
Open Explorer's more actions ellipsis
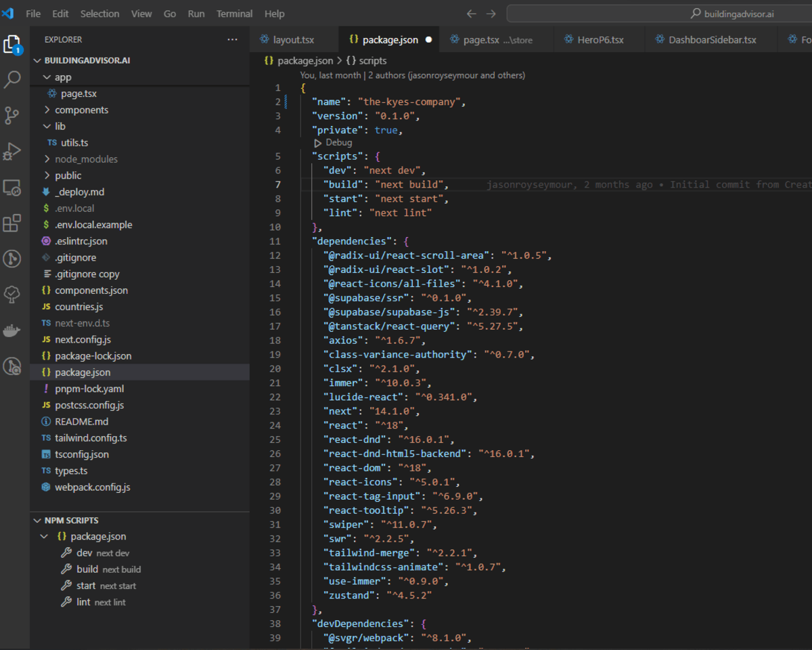232,40
